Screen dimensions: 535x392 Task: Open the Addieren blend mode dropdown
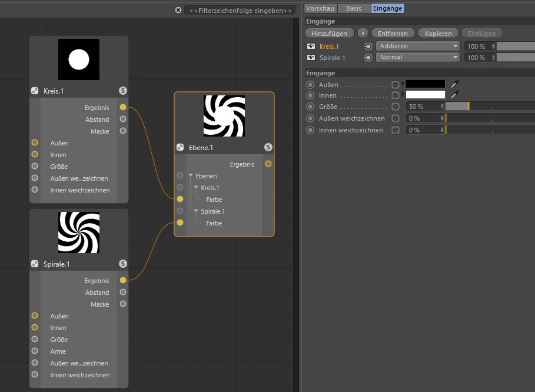(417, 46)
